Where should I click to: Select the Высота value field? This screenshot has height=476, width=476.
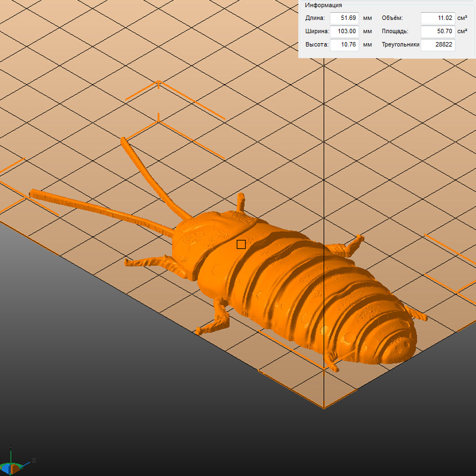[x=344, y=45]
